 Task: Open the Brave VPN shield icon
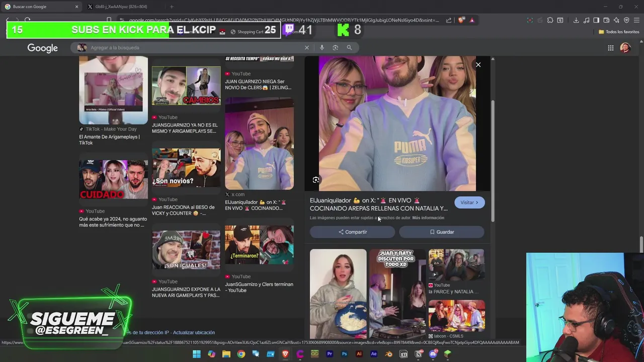click(x=626, y=20)
